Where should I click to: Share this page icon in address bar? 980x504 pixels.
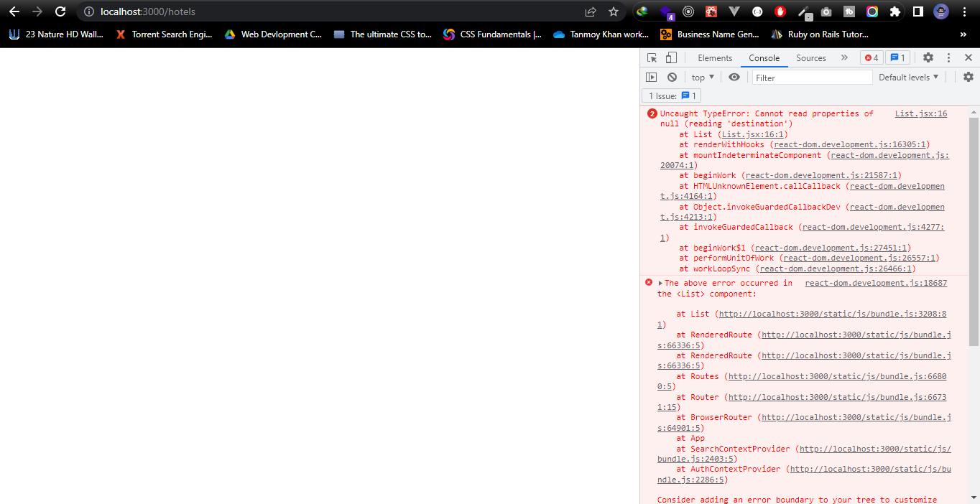tap(591, 11)
